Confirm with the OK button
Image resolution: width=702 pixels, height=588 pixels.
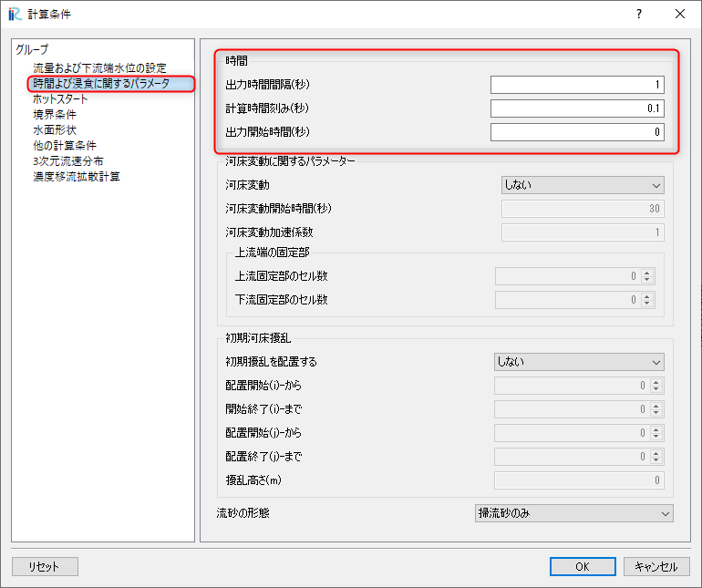click(x=583, y=566)
